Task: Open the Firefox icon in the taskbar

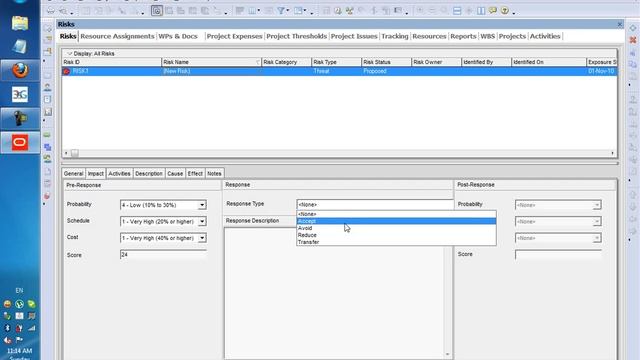Action: click(20, 70)
